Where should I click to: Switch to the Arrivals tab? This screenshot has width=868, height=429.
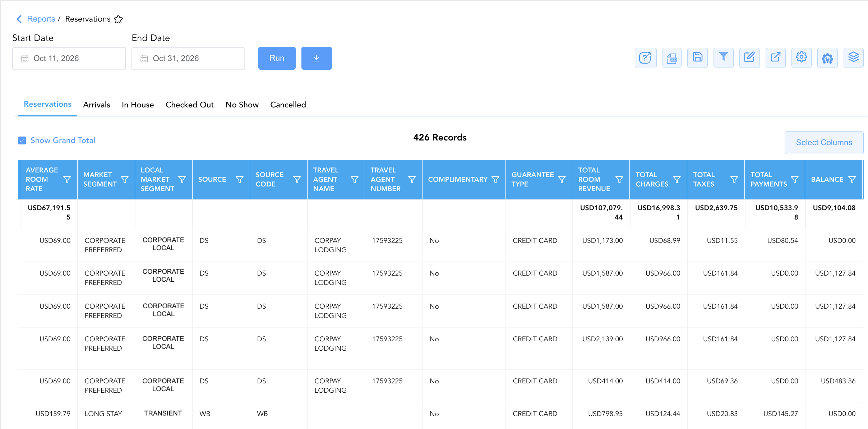(x=97, y=105)
